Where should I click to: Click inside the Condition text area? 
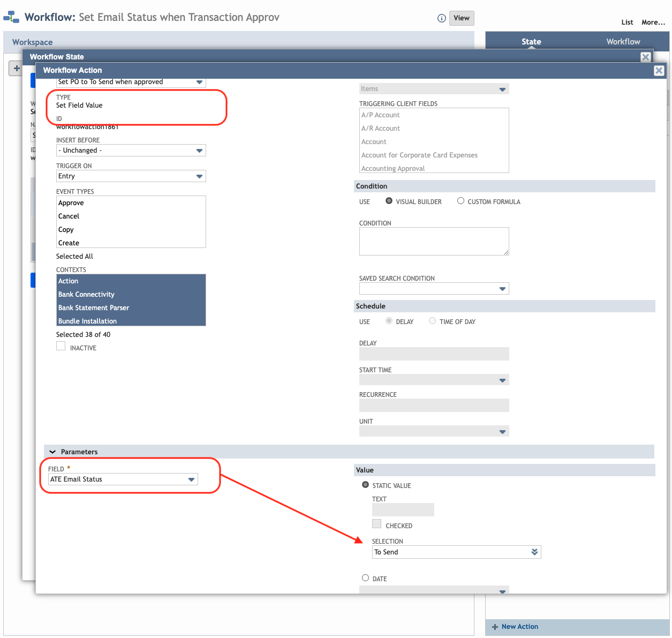coord(434,241)
